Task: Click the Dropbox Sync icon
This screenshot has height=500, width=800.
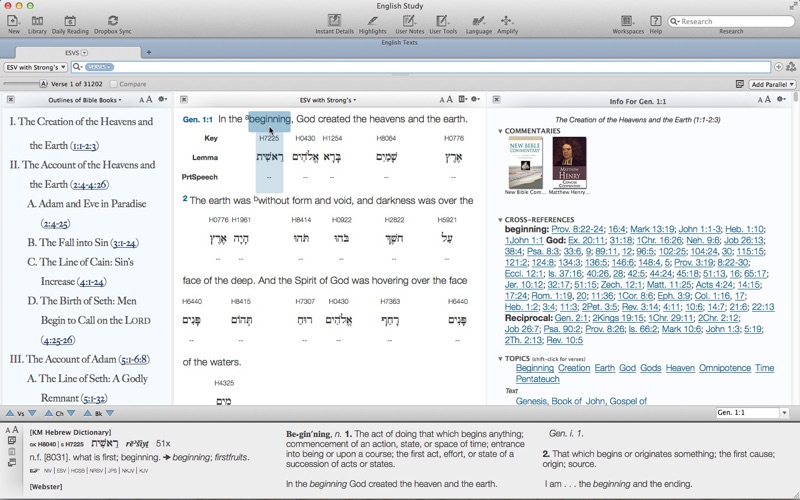Action: 112,20
